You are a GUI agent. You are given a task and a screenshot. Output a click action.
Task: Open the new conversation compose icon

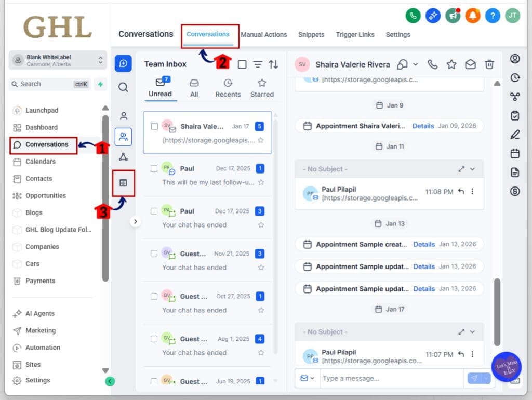123,63
